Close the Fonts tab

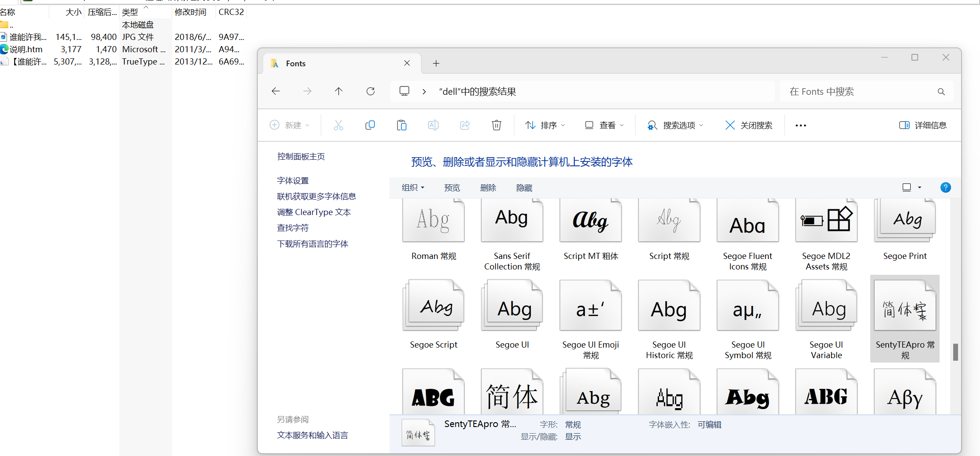tap(407, 63)
